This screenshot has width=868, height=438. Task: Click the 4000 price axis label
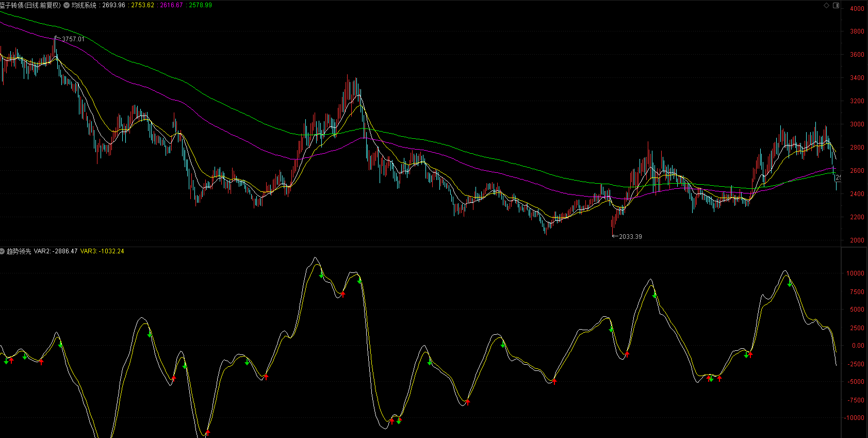pos(857,9)
